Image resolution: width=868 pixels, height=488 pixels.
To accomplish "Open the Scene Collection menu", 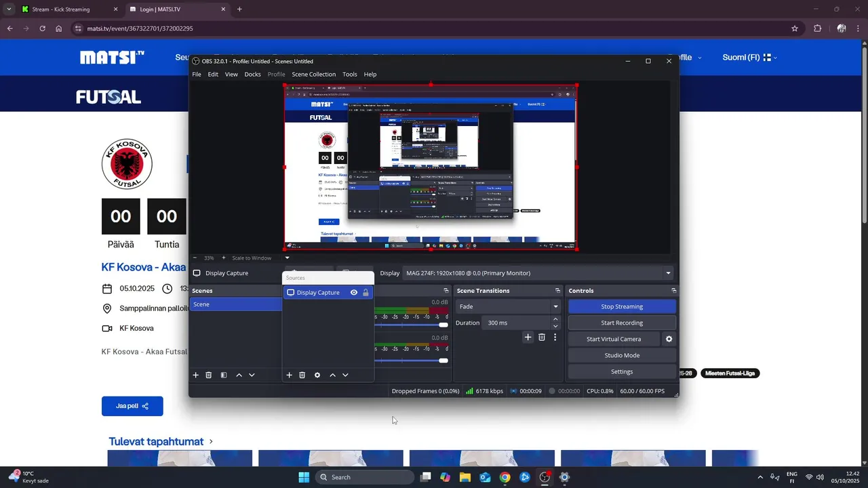I will point(313,75).
